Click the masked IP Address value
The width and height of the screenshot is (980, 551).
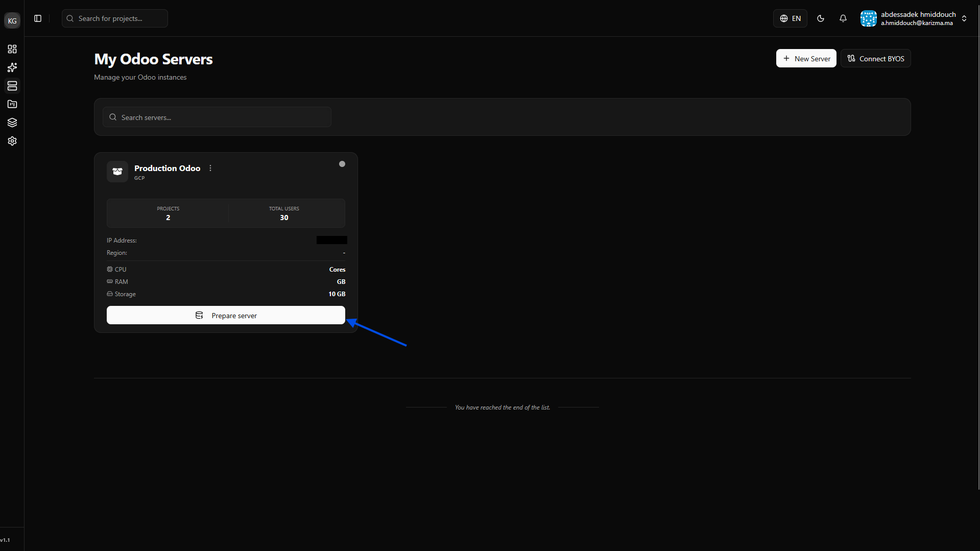[332, 240]
